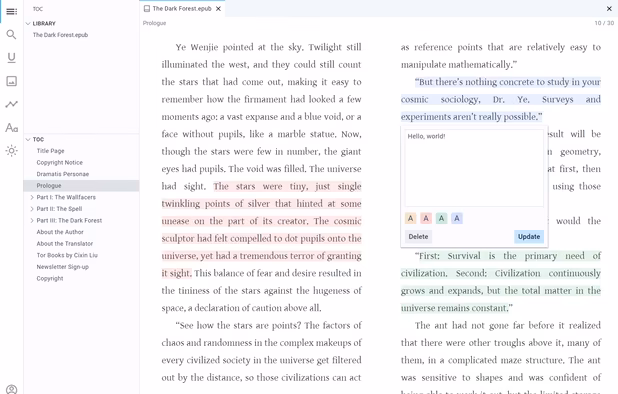Open the typography Aa settings icon

11,128
